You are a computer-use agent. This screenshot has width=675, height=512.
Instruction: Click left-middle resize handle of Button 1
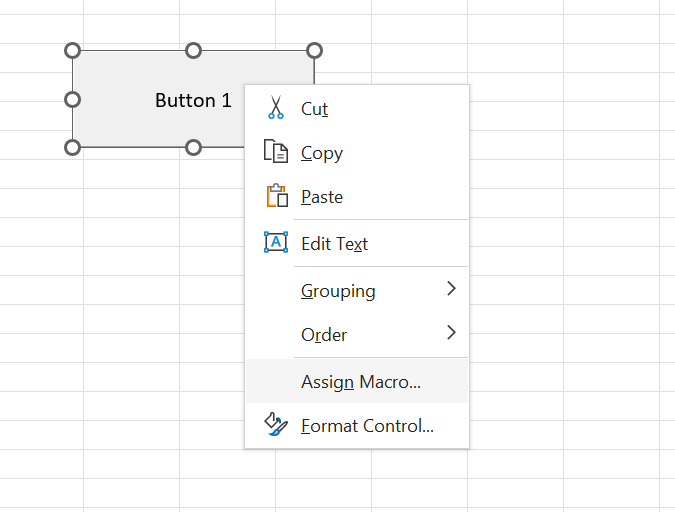pyautogui.click(x=72, y=99)
